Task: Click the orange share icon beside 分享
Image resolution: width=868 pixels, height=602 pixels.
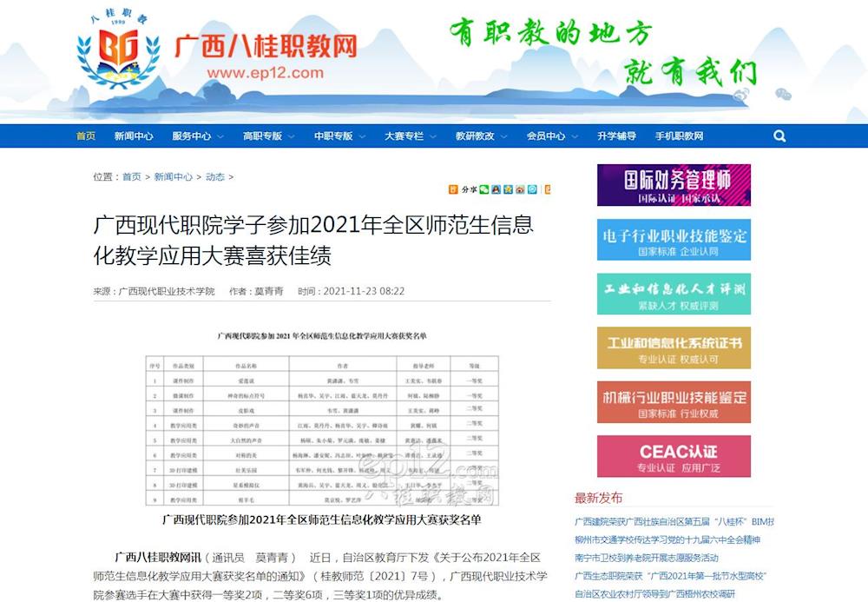Action: pos(453,189)
